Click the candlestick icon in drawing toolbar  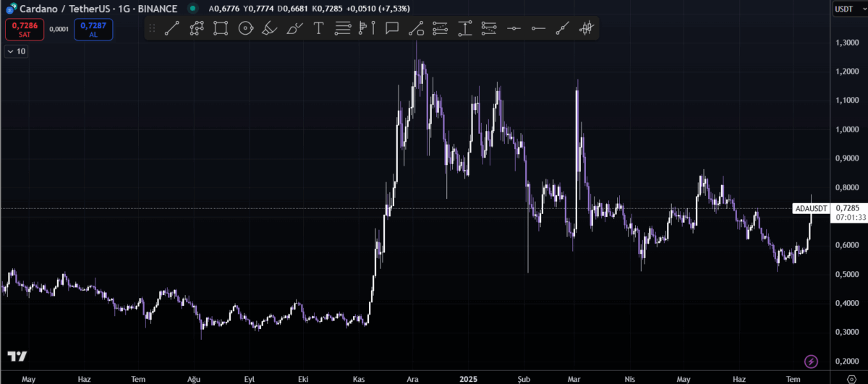587,29
